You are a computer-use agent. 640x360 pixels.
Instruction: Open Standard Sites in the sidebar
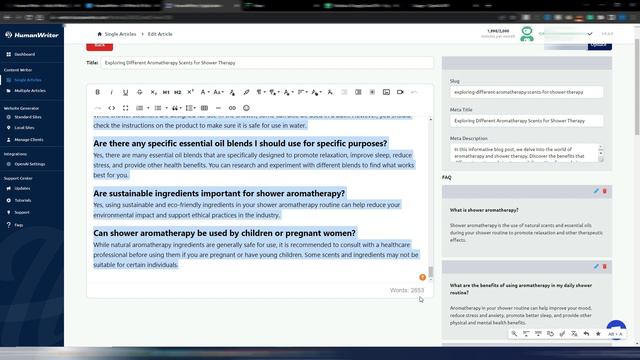(28, 117)
